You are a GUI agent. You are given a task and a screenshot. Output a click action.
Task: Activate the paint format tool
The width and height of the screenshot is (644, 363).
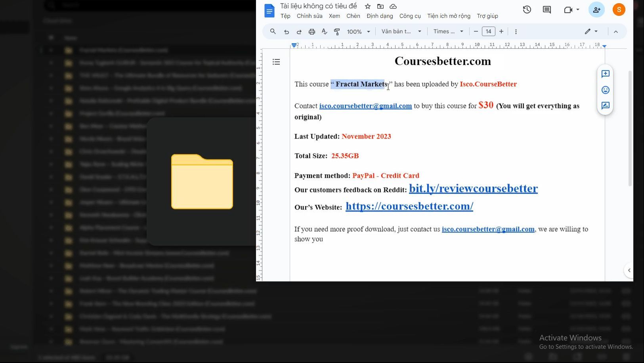(x=337, y=32)
